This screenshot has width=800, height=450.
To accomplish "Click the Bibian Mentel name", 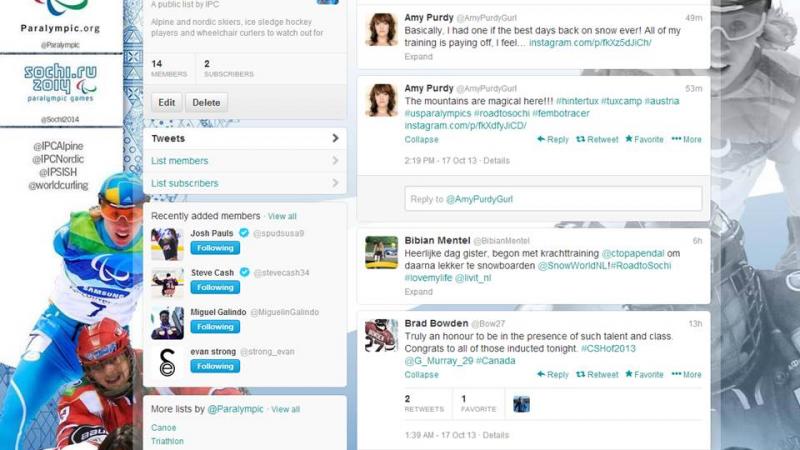I will (437, 240).
